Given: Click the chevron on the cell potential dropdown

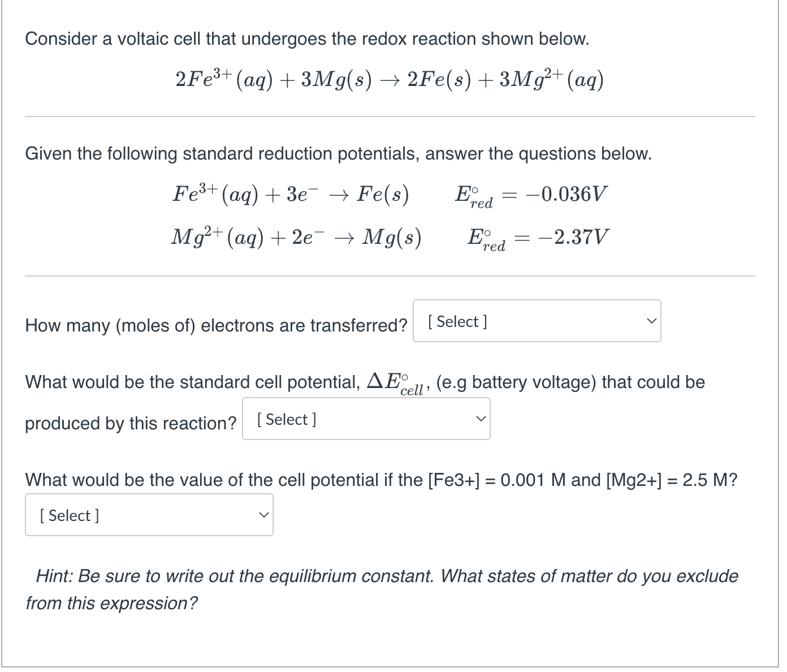Looking at the screenshot, I should pos(480,419).
